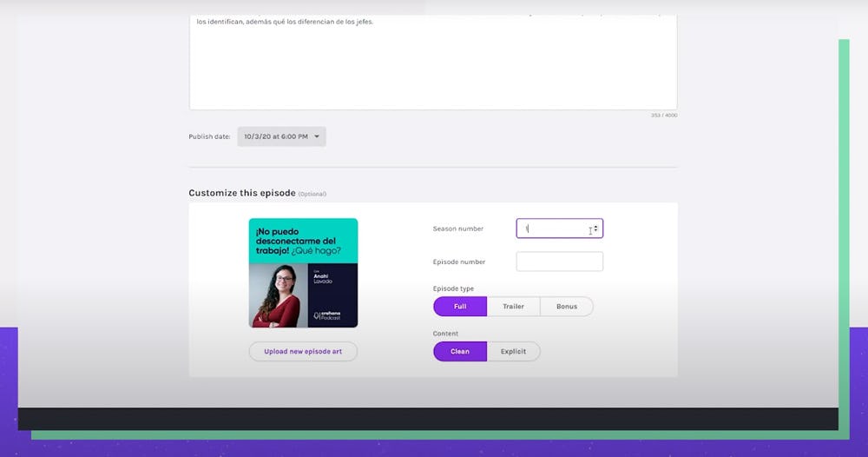The width and height of the screenshot is (868, 457).
Task: Open the Publish date dropdown
Action: (x=281, y=136)
